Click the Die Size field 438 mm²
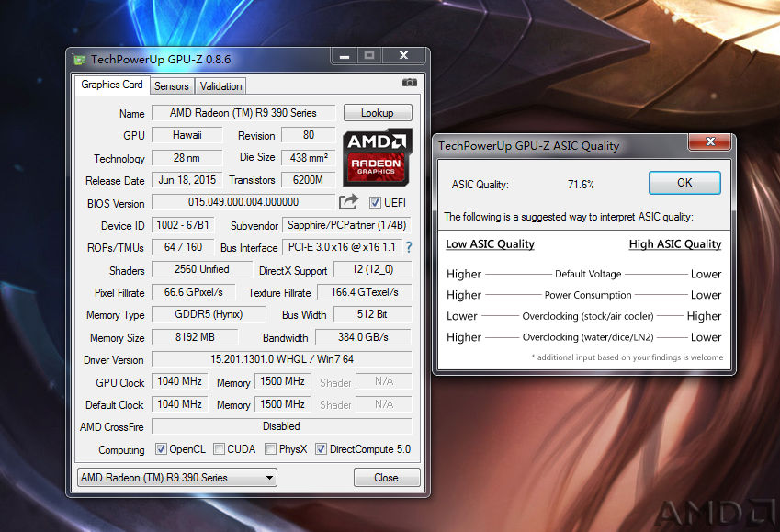 309,158
